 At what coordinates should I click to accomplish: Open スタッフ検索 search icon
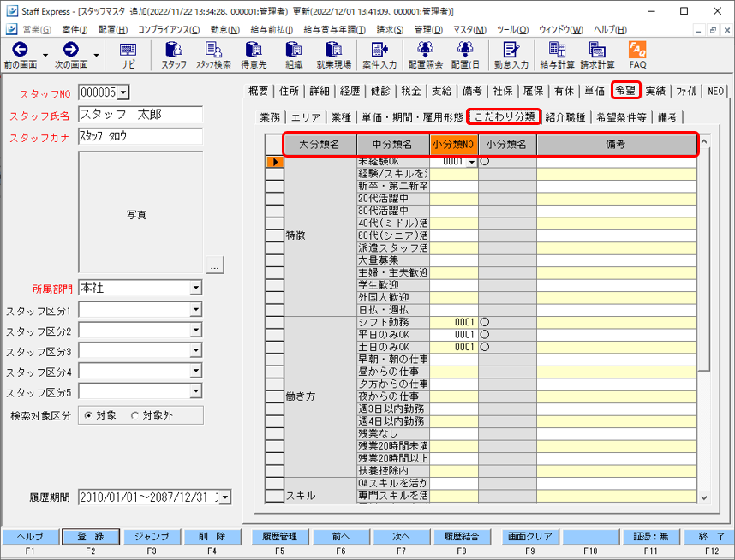click(x=213, y=56)
